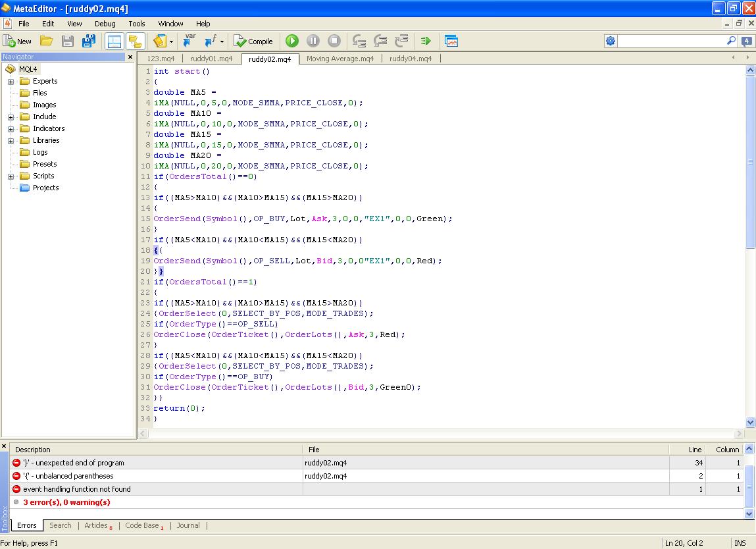
Task: Click the Step Over debug icon
Action: tap(380, 41)
